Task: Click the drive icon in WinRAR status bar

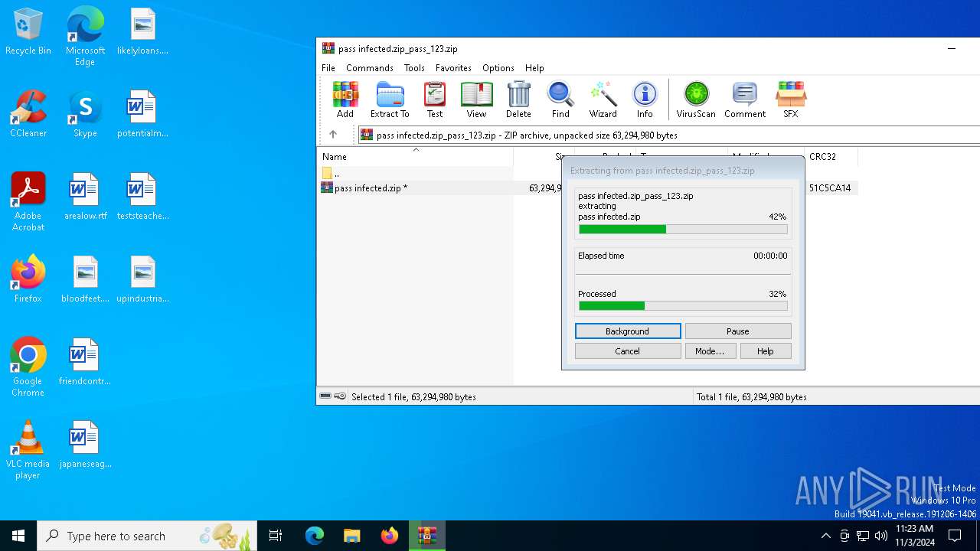Action: 325,396
